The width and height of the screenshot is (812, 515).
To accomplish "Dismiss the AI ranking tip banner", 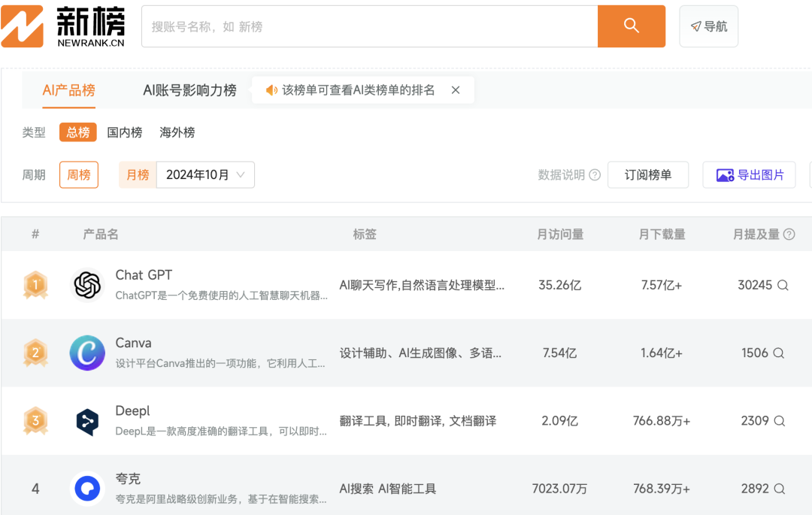I will click(456, 90).
